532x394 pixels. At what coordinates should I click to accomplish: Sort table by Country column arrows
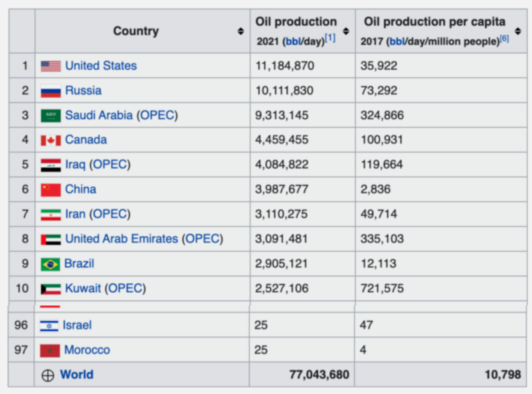click(241, 31)
